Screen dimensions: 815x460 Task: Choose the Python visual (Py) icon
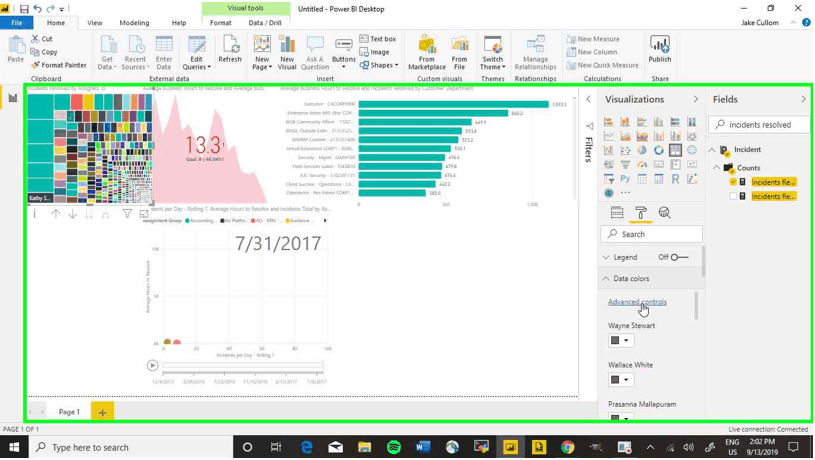625,179
